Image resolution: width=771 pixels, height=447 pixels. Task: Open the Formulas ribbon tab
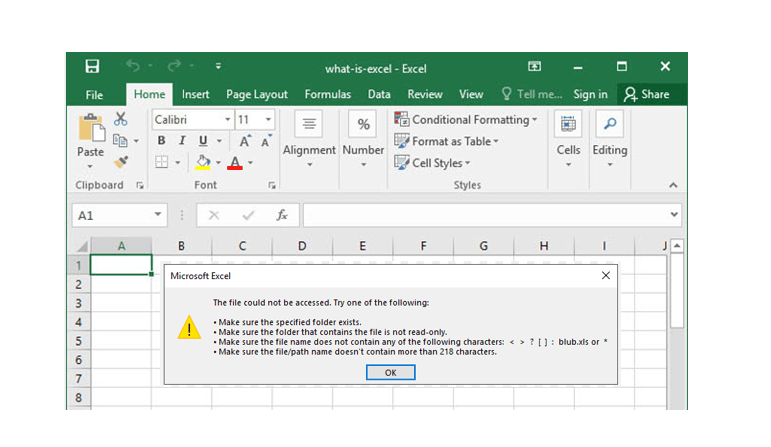(x=327, y=94)
